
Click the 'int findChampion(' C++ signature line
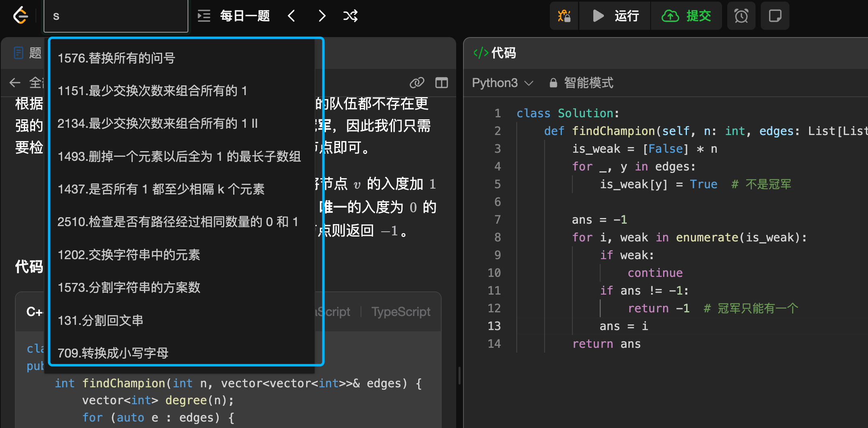[238, 383]
